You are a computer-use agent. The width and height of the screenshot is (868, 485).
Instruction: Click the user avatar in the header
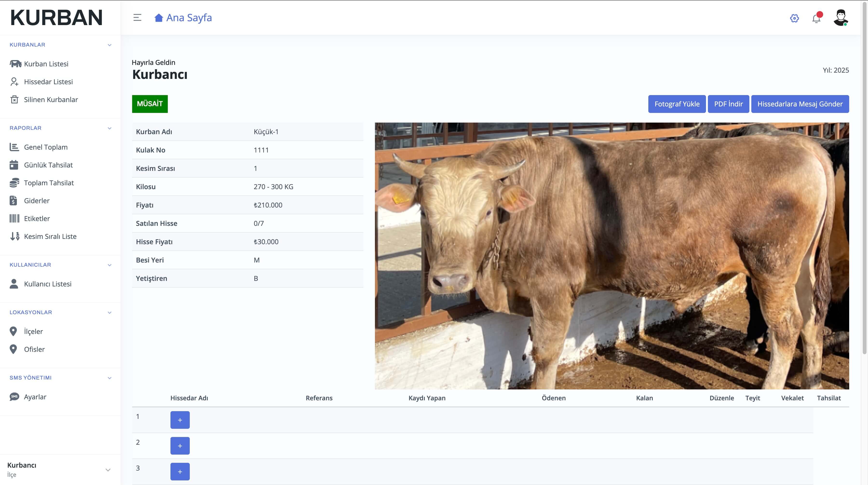(841, 18)
